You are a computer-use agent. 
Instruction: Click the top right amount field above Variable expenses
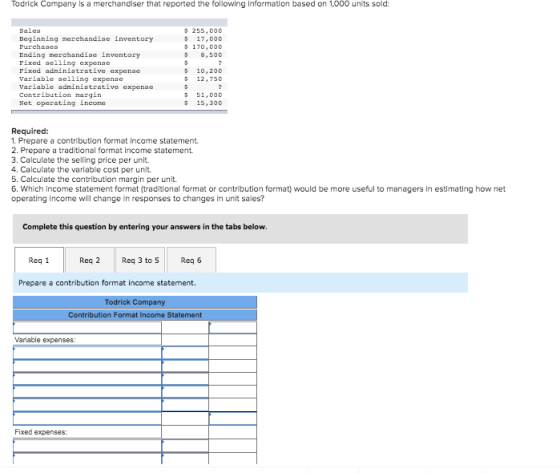point(232,328)
